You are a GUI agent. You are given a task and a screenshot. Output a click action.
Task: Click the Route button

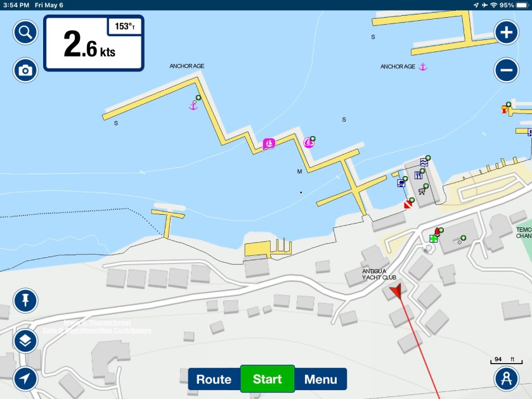pyautogui.click(x=214, y=379)
